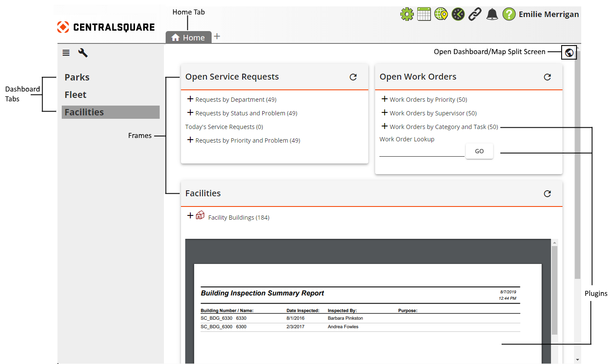Click the report viewer scrollbar
The width and height of the screenshot is (614, 364).
(x=554, y=290)
